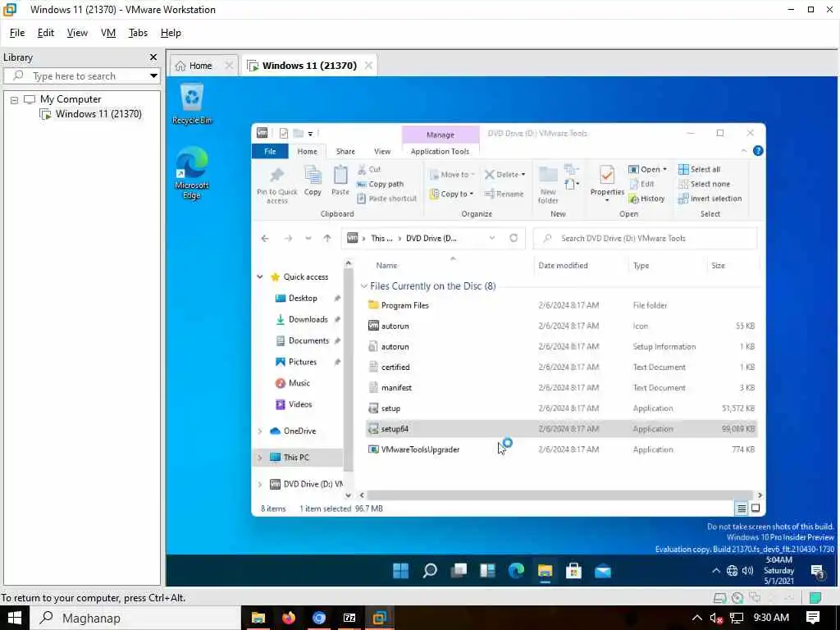Click the refresh button in address bar
This screenshot has width=840, height=630.
coord(514,239)
